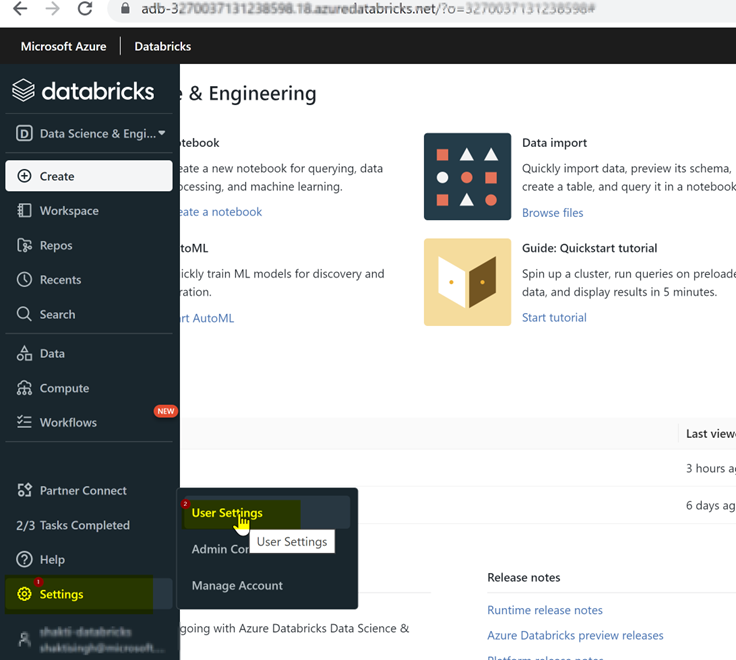The width and height of the screenshot is (736, 660).
Task: Click the Release notes heading
Action: (x=524, y=577)
